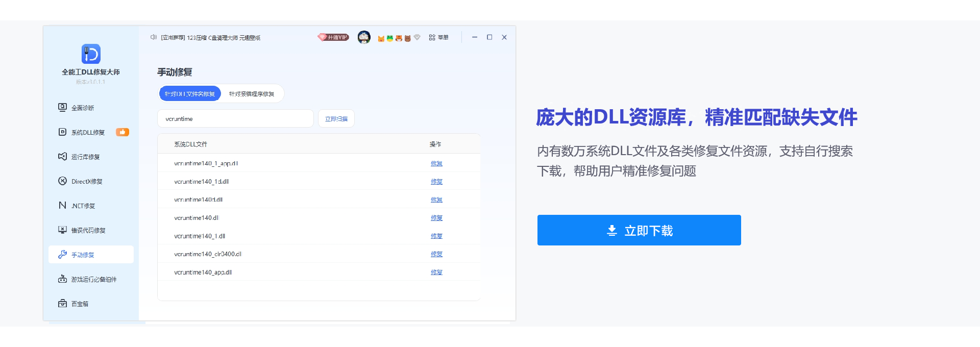Click the blue 立即下载 download button

639,230
